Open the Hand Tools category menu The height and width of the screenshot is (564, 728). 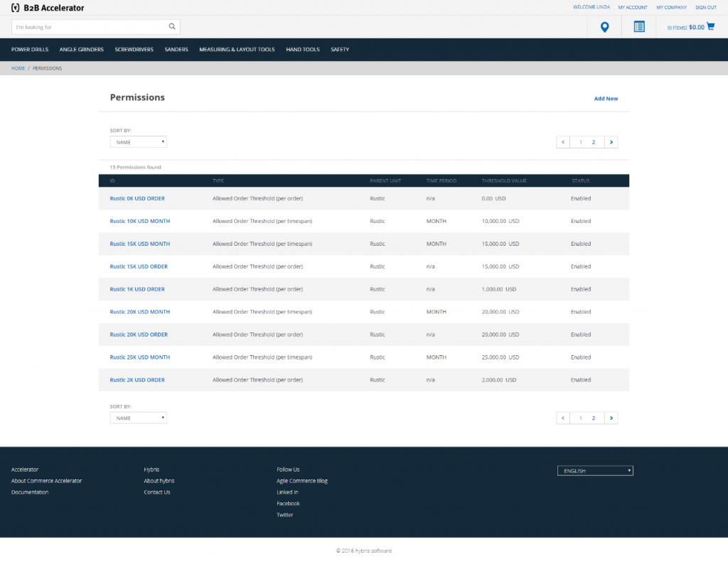(303, 50)
